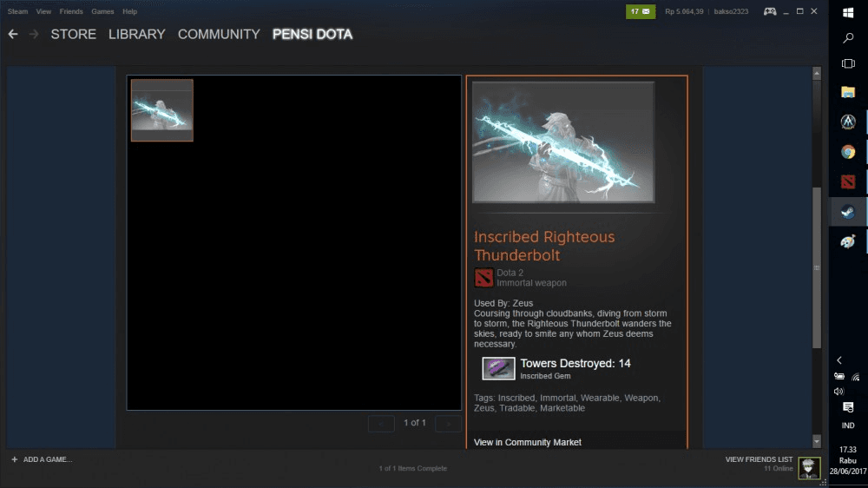Image resolution: width=868 pixels, height=488 pixels.
Task: Click the Steam taskbar icon
Action: click(x=847, y=212)
